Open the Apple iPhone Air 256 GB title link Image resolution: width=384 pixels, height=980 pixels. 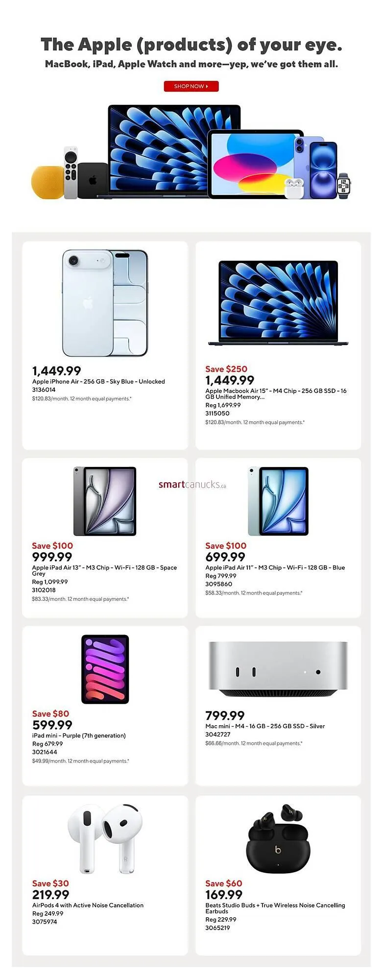click(x=98, y=381)
